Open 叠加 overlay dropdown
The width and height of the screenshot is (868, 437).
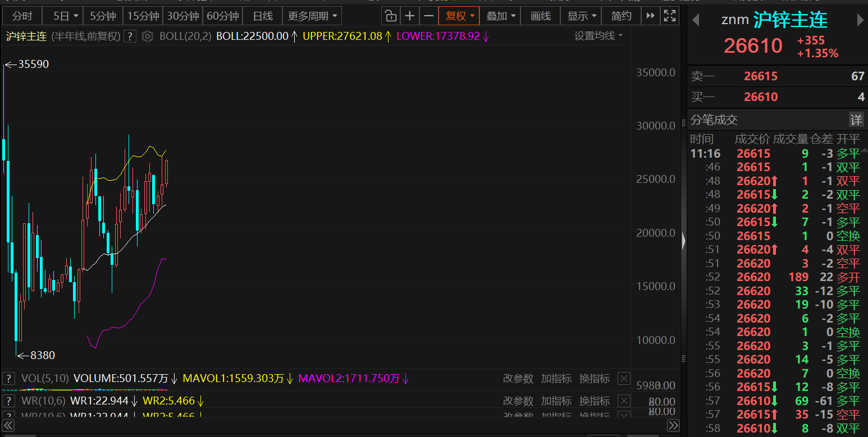(500, 16)
